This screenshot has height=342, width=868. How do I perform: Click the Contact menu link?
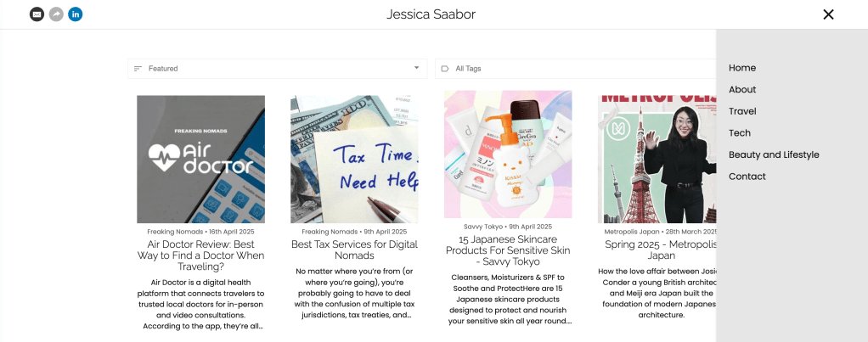pos(747,177)
